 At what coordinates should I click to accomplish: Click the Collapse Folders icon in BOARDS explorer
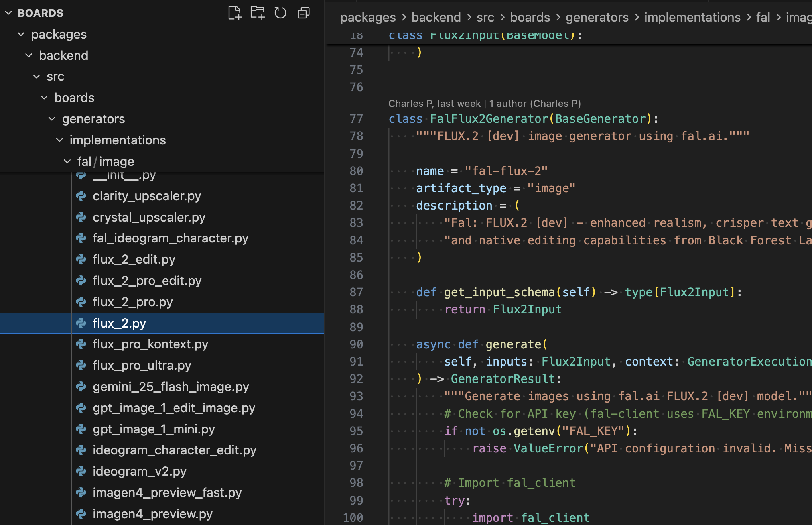[x=303, y=13]
